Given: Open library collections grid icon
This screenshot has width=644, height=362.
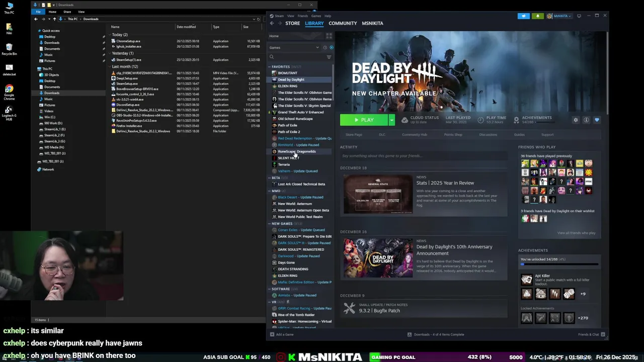Looking at the screenshot, I should [x=329, y=36].
